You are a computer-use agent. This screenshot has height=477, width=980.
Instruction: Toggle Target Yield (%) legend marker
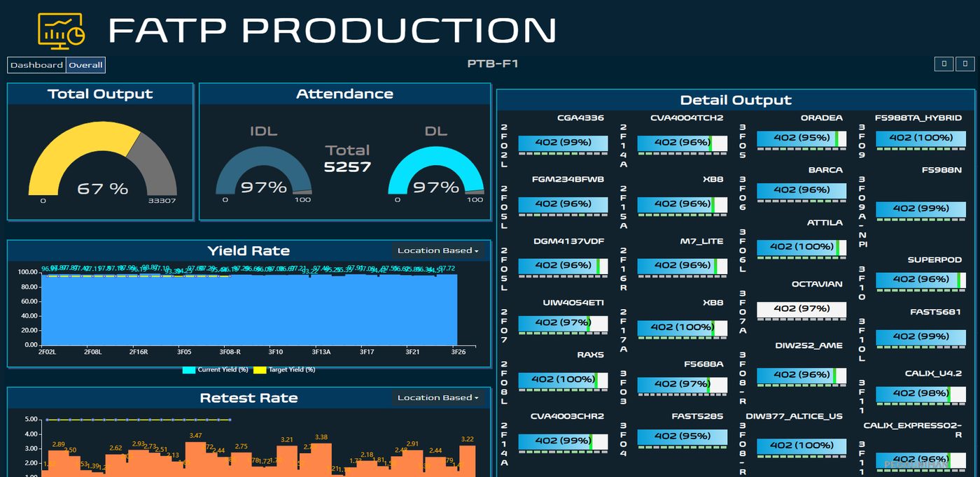coord(259,369)
